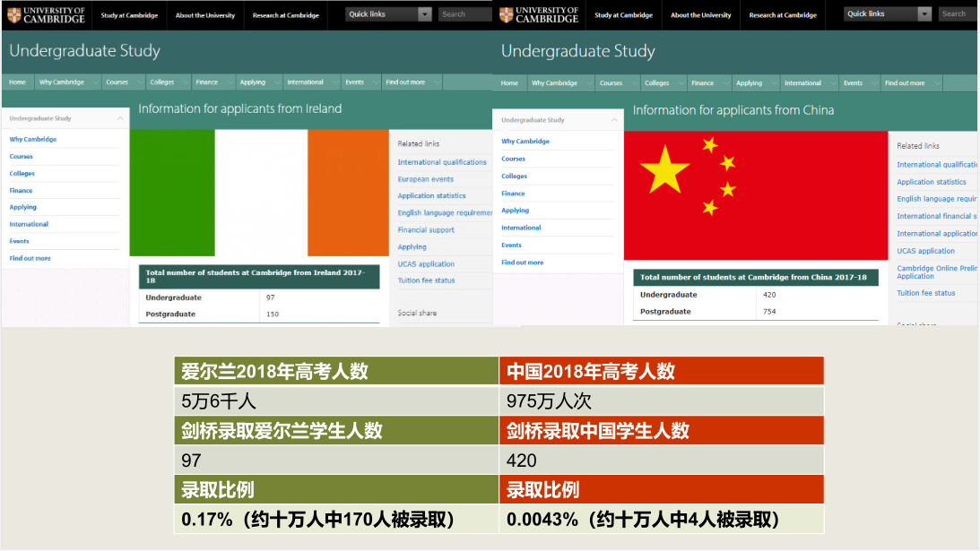Image resolution: width=980 pixels, height=551 pixels.
Task: Expand Applying arrow in Ireland page navigation bar
Action: tap(277, 82)
